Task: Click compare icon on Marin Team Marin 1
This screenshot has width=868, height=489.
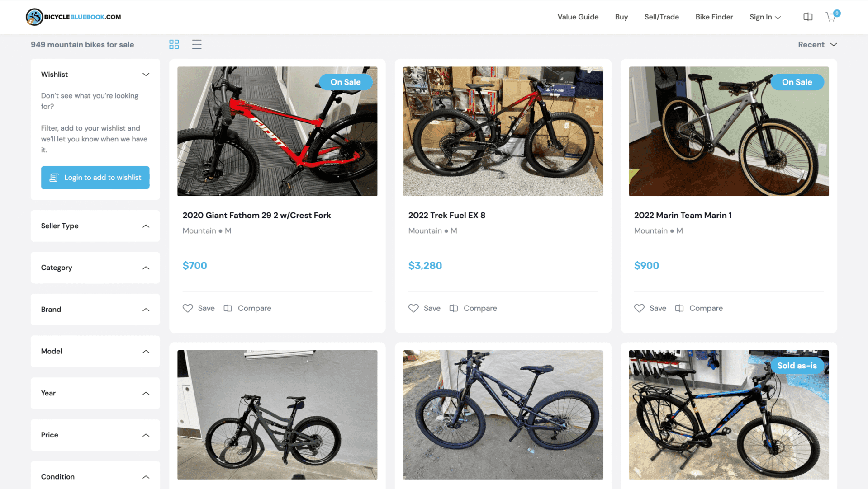Action: pyautogui.click(x=679, y=308)
